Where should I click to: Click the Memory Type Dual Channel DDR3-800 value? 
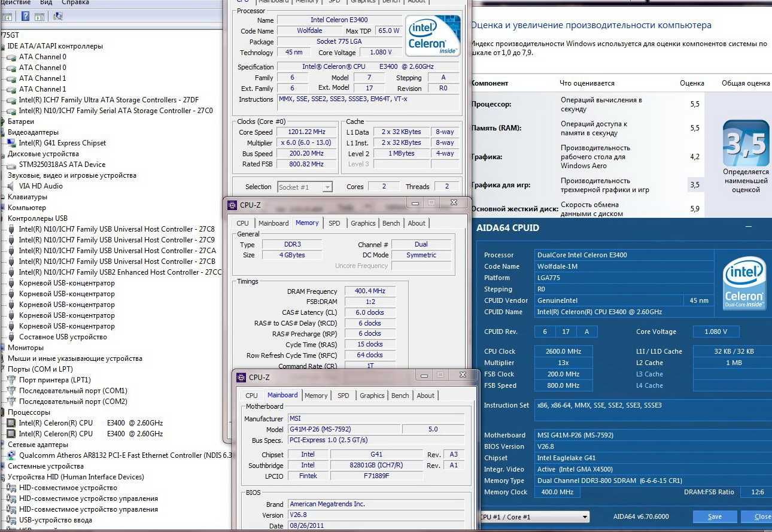pos(654,481)
